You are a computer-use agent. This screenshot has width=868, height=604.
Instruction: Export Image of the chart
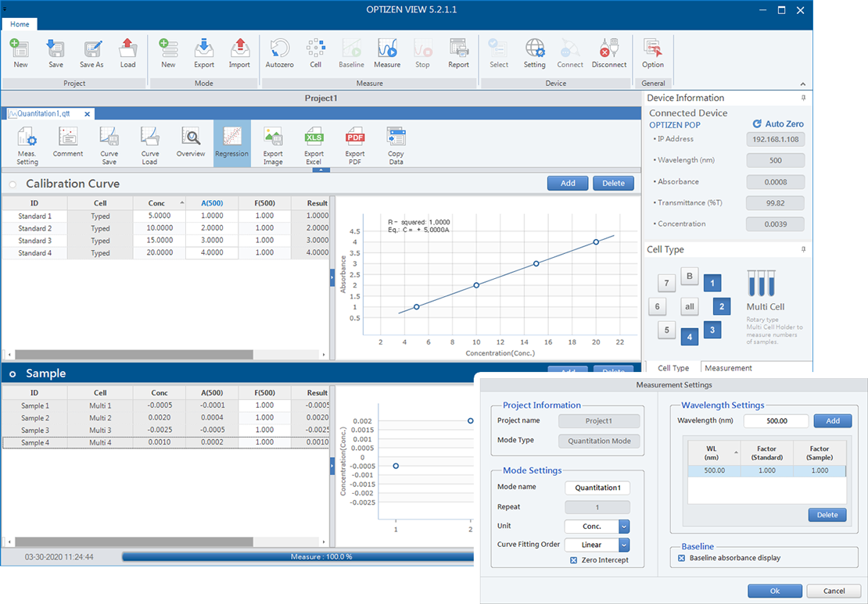[x=273, y=145]
